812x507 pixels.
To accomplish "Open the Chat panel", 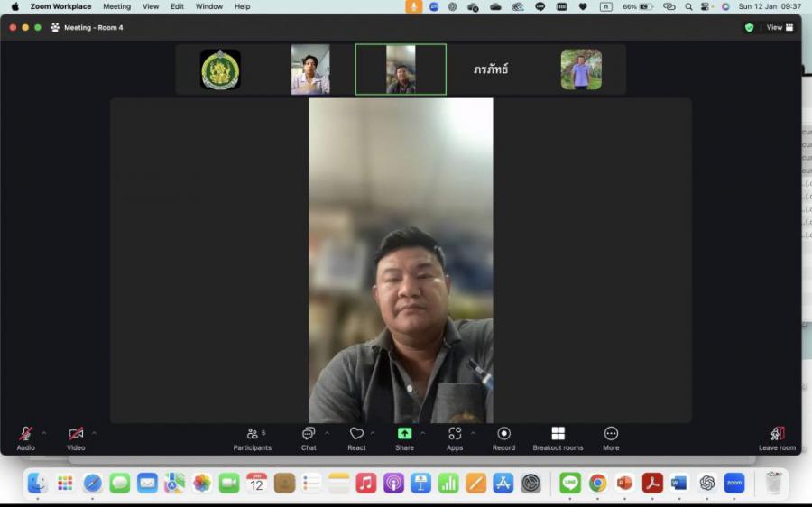I will (309, 438).
